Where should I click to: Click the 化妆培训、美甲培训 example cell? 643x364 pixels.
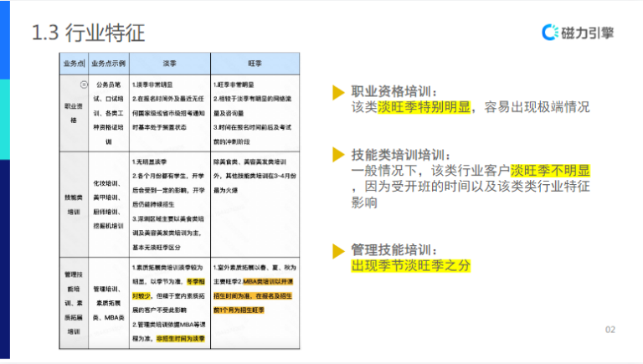pyautogui.click(x=109, y=204)
